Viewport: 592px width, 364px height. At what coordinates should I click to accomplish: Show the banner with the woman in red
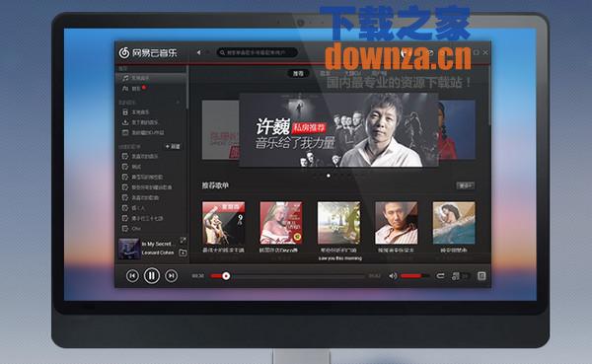click(457, 129)
